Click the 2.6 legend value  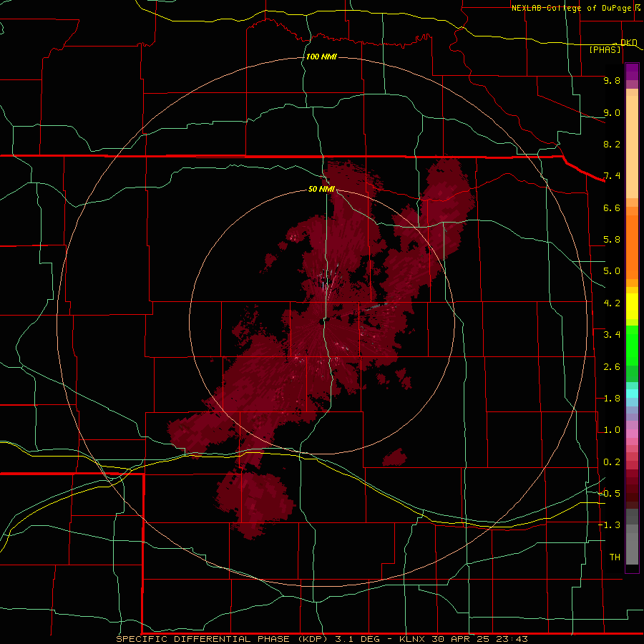click(x=612, y=367)
